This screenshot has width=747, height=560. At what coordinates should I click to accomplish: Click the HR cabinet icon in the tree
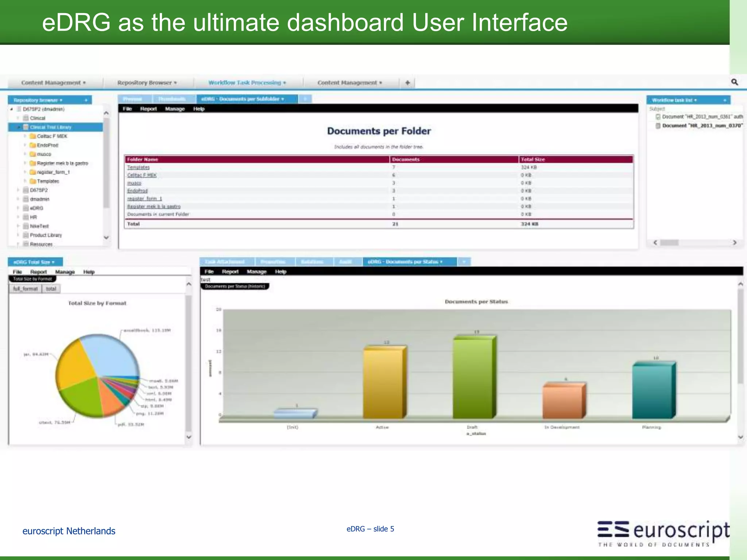tap(26, 217)
